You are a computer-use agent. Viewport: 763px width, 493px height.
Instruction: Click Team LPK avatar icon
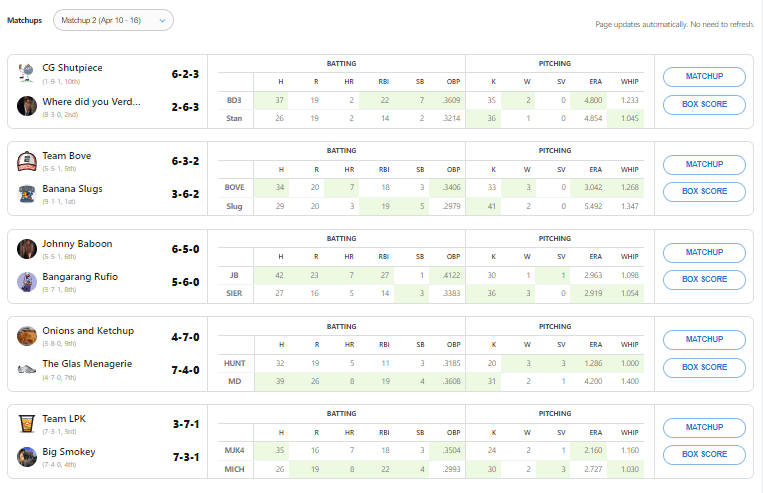[x=27, y=424]
